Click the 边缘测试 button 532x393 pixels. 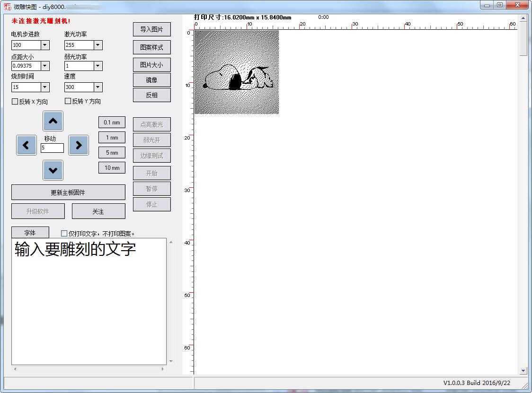[151, 156]
